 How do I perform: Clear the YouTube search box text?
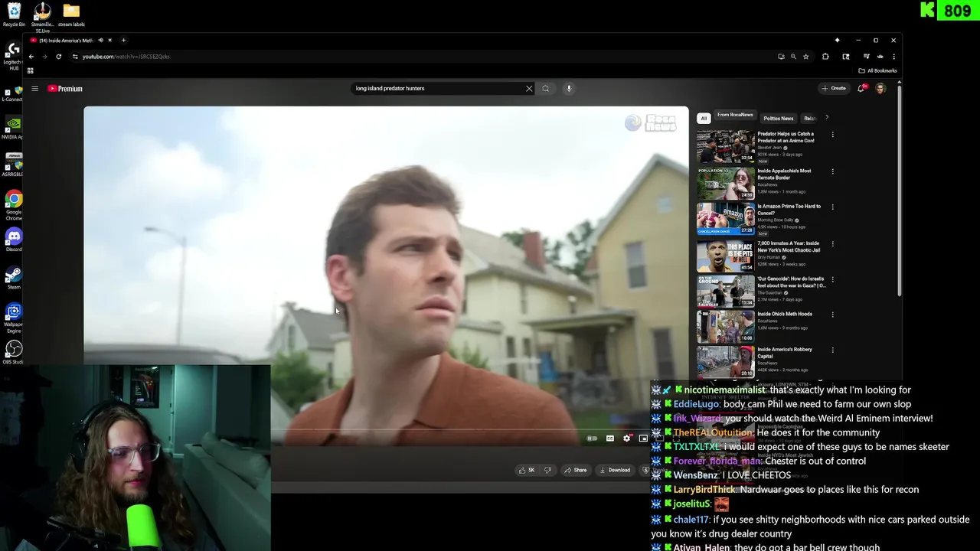point(528,89)
